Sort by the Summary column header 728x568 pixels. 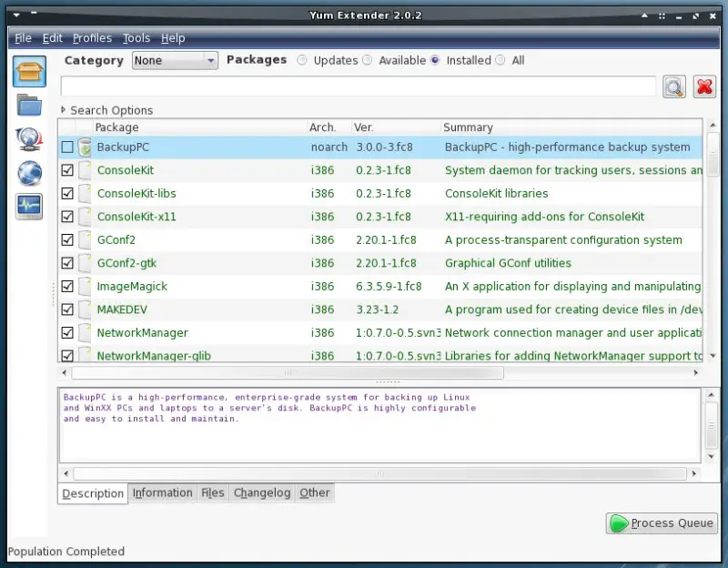[x=571, y=127]
